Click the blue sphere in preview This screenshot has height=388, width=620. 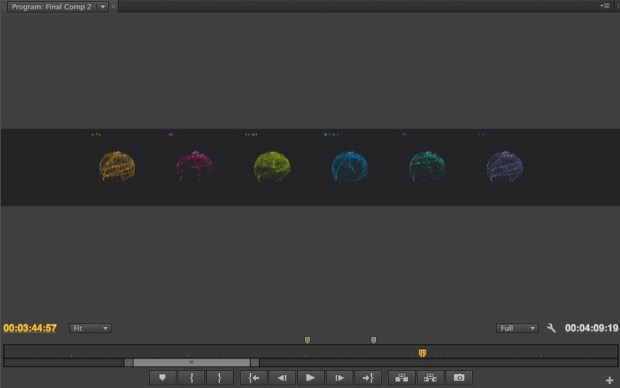click(350, 167)
